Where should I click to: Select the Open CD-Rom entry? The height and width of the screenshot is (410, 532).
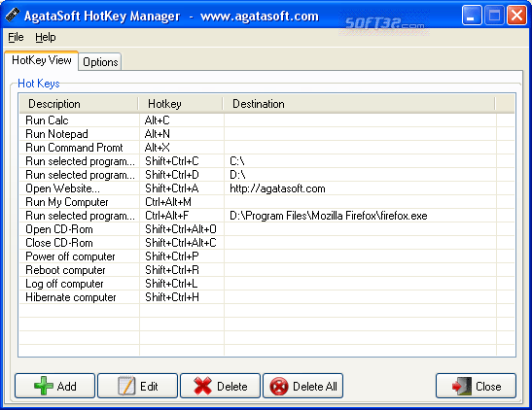[x=59, y=229]
